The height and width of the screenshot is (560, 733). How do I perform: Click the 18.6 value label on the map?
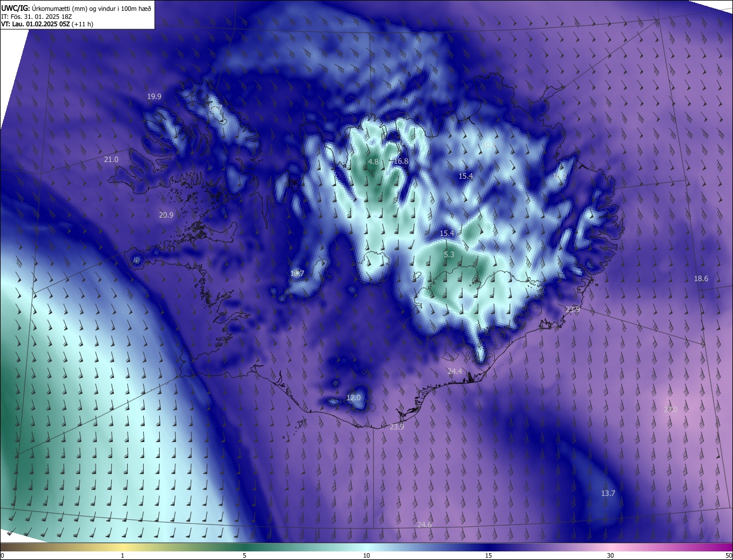click(x=701, y=279)
